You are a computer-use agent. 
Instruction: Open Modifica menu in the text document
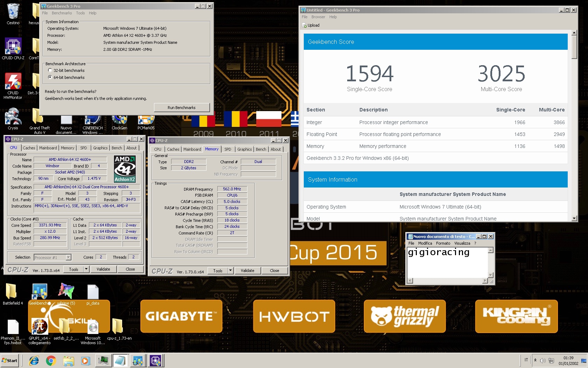(x=425, y=243)
